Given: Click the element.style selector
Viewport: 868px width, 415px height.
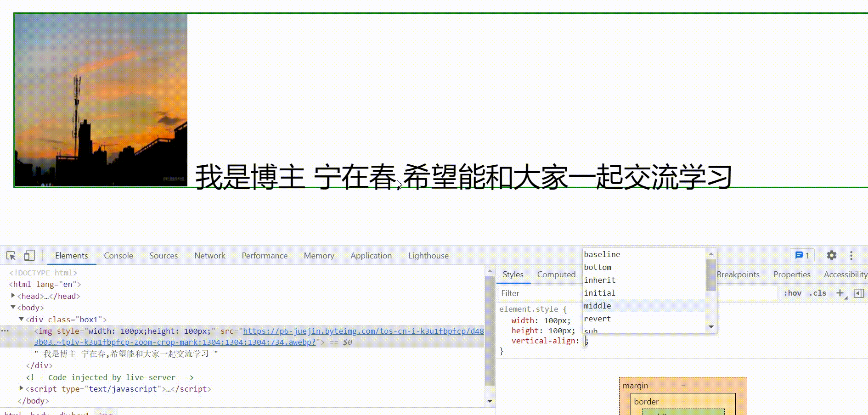Looking at the screenshot, I should tap(529, 309).
